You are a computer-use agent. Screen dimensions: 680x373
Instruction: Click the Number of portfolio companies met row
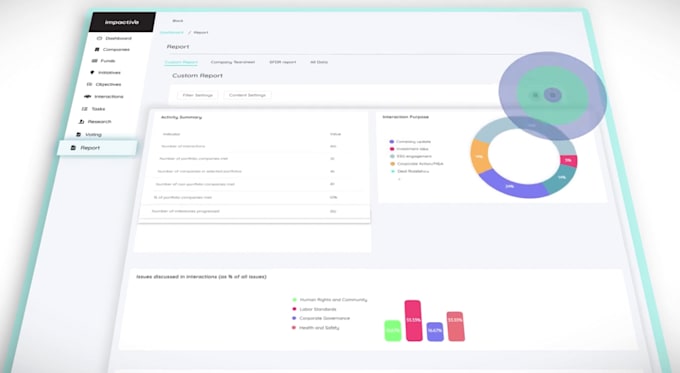coord(258,159)
